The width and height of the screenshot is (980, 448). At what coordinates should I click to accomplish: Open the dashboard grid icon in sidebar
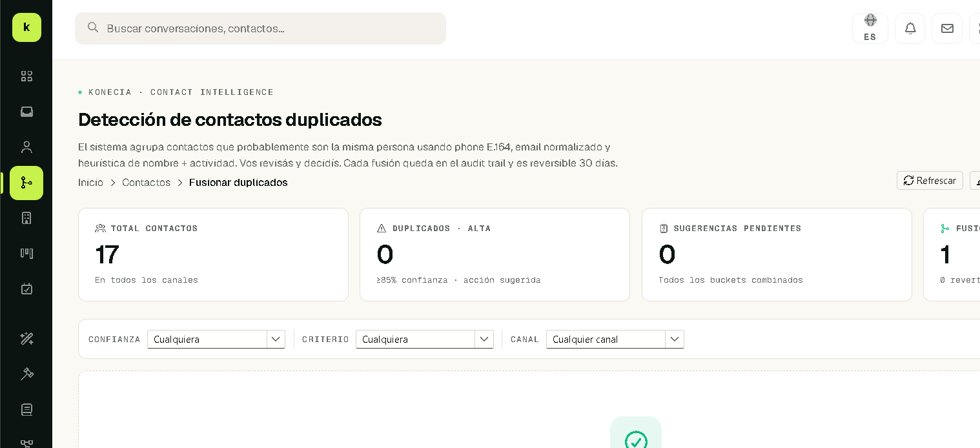(x=26, y=76)
